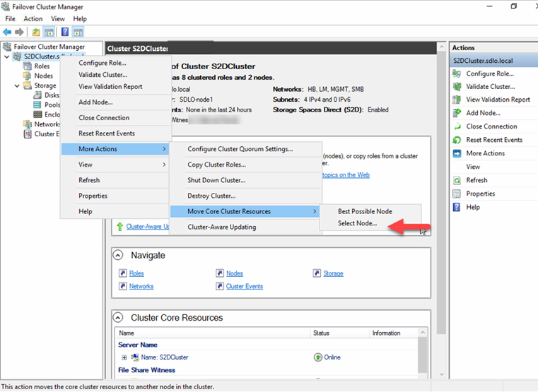Click Reset Recent Events icon in Actions pane
This screenshot has height=392, width=538.
pos(457,140)
